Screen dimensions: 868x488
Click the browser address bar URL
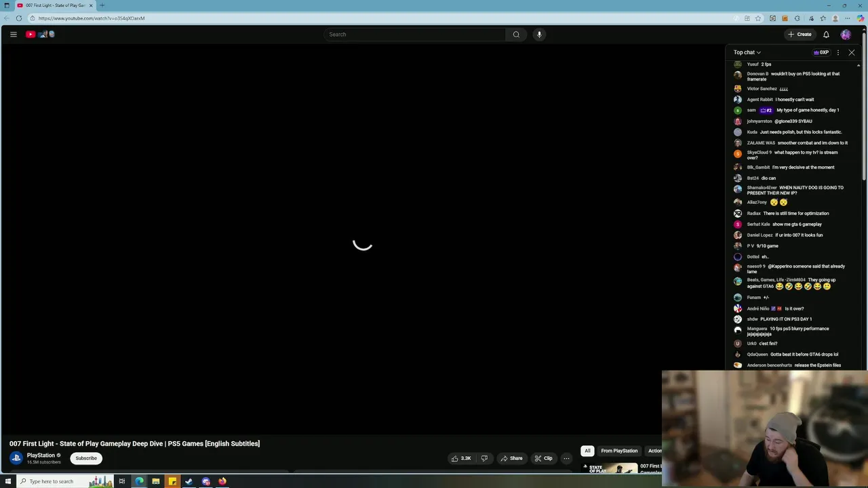click(x=92, y=18)
